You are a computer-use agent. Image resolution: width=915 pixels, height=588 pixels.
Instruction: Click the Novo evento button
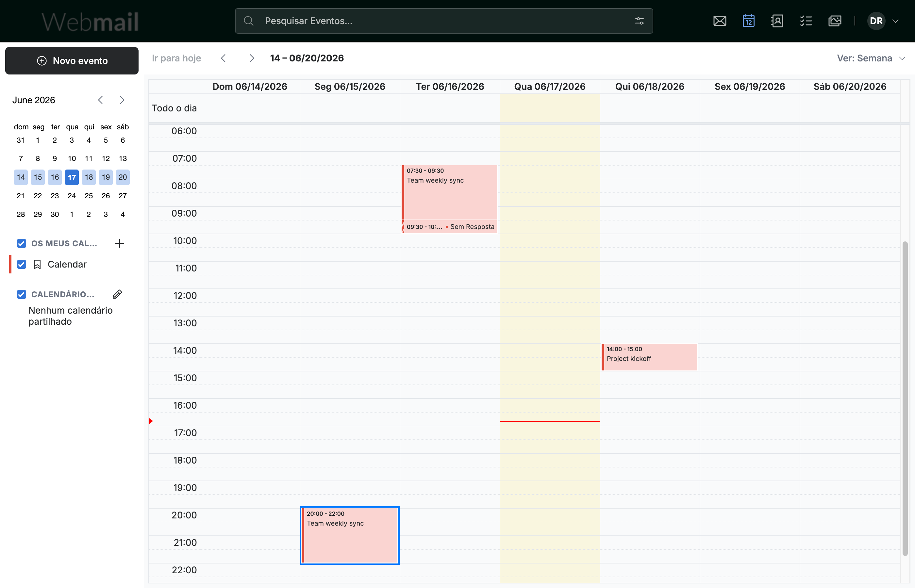72,61
